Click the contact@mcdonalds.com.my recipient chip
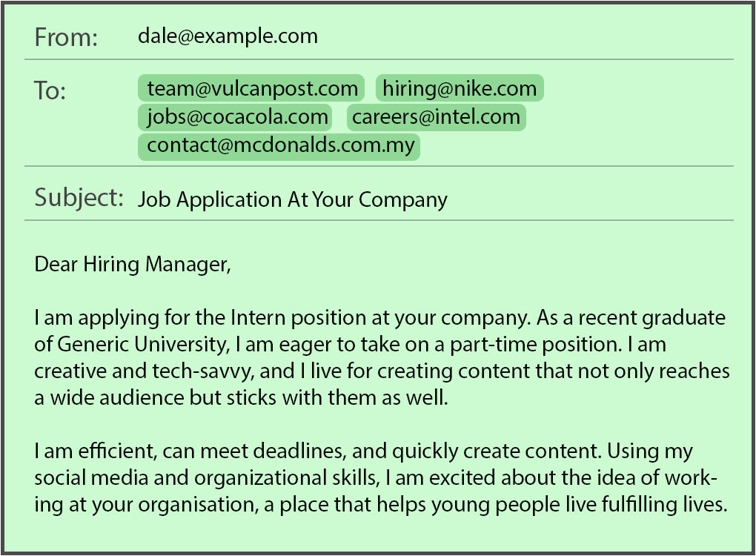Screen dimensions: 756x556 pyautogui.click(x=279, y=145)
